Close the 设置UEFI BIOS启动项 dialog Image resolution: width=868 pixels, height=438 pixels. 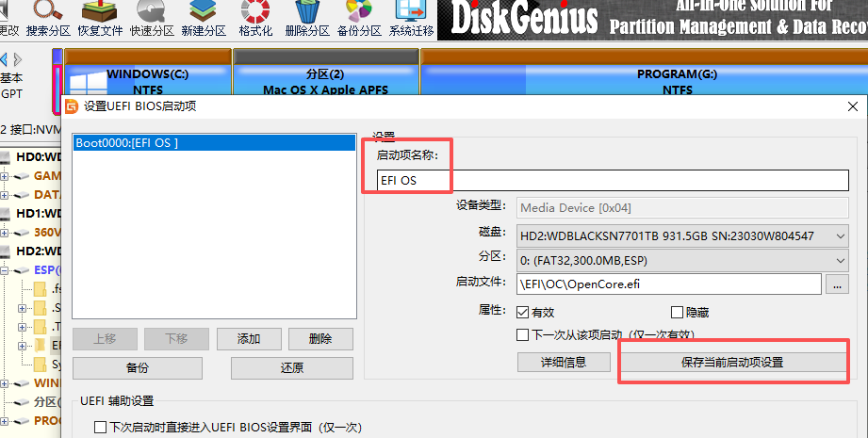click(x=853, y=106)
